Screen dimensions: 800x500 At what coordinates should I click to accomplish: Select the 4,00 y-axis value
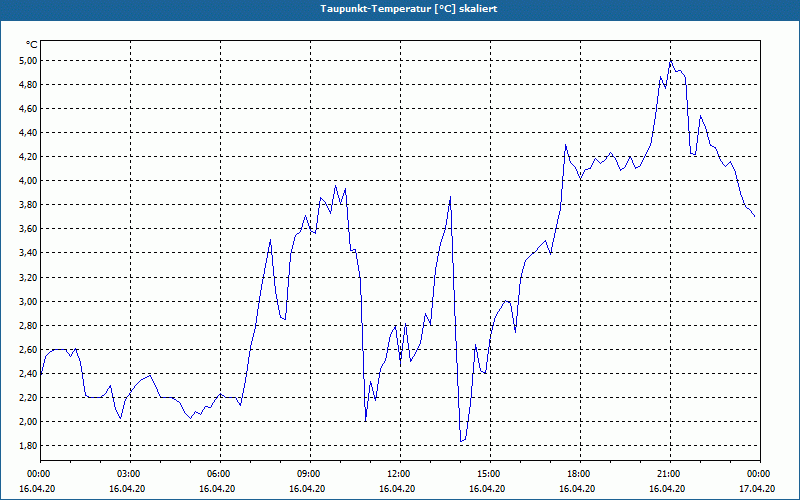coord(28,181)
